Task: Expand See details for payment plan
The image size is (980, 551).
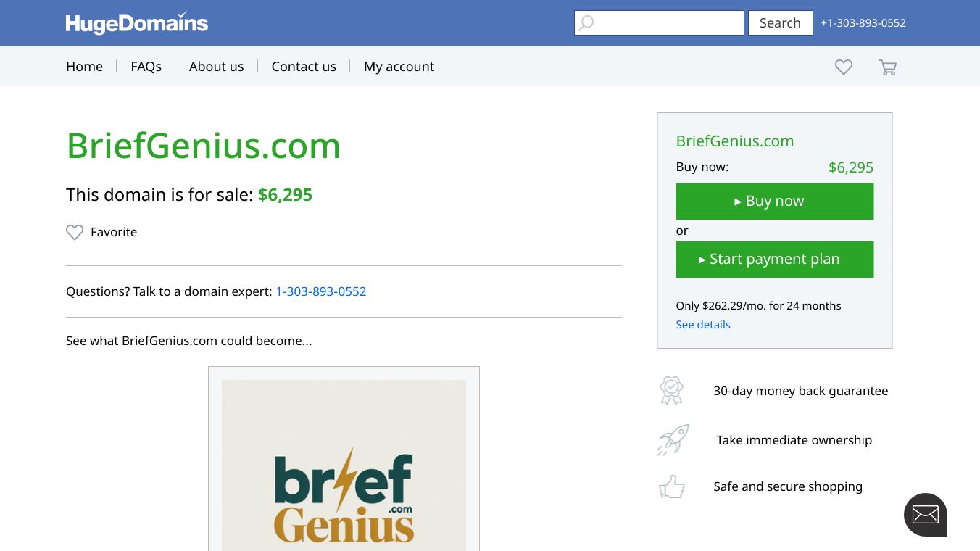Action: point(702,325)
